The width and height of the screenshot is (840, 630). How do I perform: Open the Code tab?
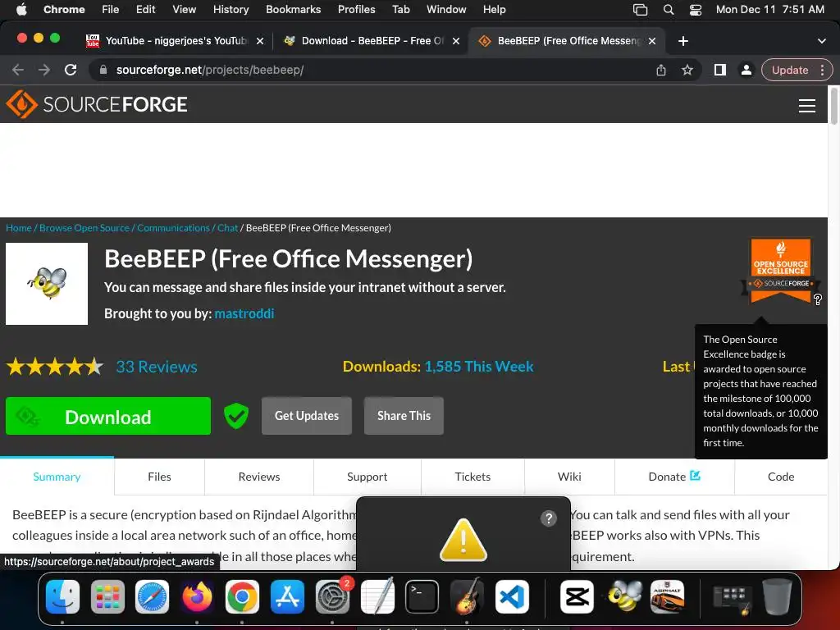pos(781,477)
